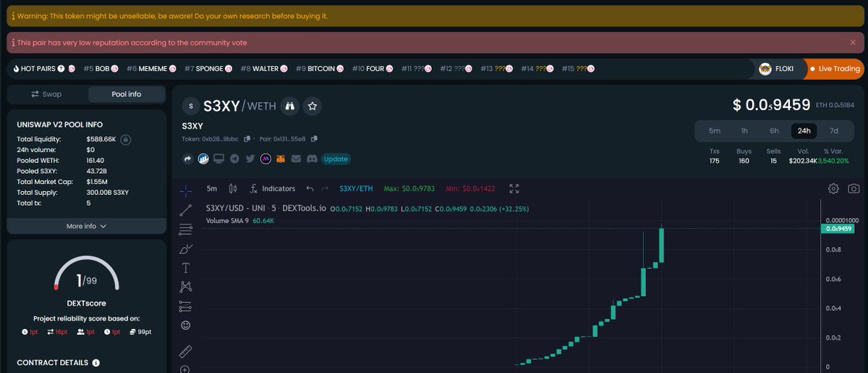Open the project website monitor icon
868x373 pixels.
coord(218,158)
